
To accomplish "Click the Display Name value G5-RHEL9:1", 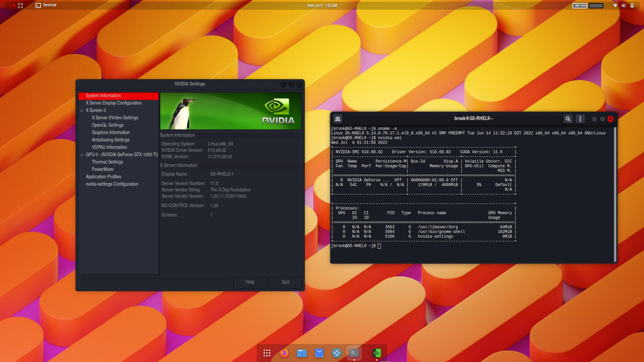I will [222, 174].
